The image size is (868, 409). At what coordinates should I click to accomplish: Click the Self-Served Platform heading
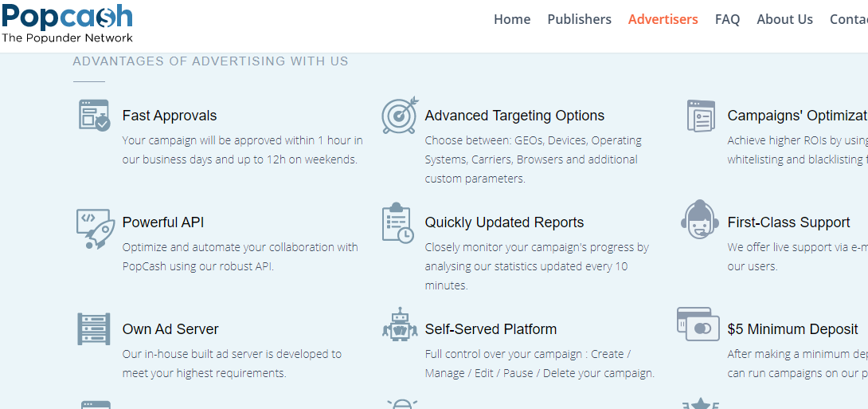pos(491,329)
